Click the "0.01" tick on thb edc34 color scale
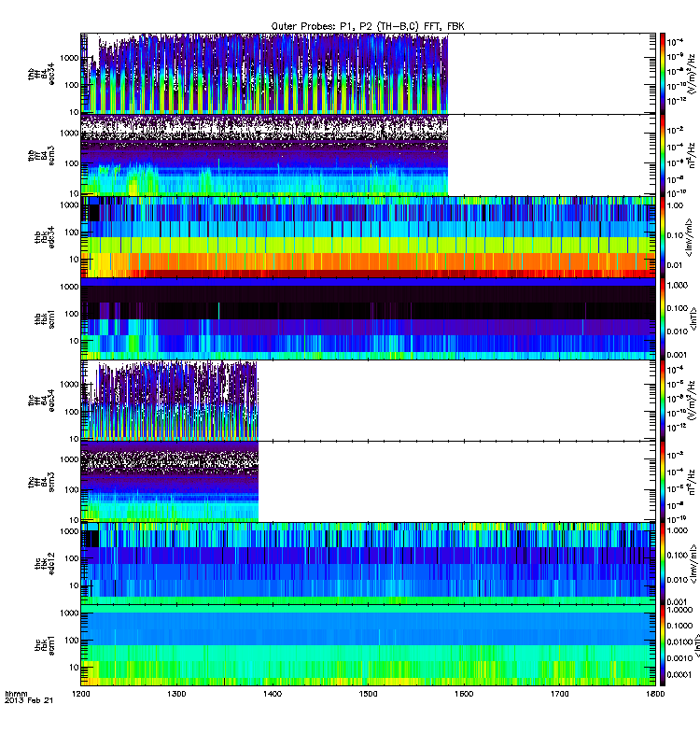700x747 pixels. click(675, 265)
